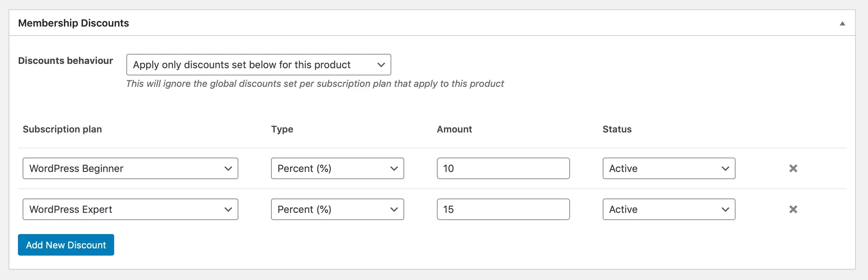868x280 pixels.
Task: Click the Membership Discounts panel title
Action: pos(74,23)
